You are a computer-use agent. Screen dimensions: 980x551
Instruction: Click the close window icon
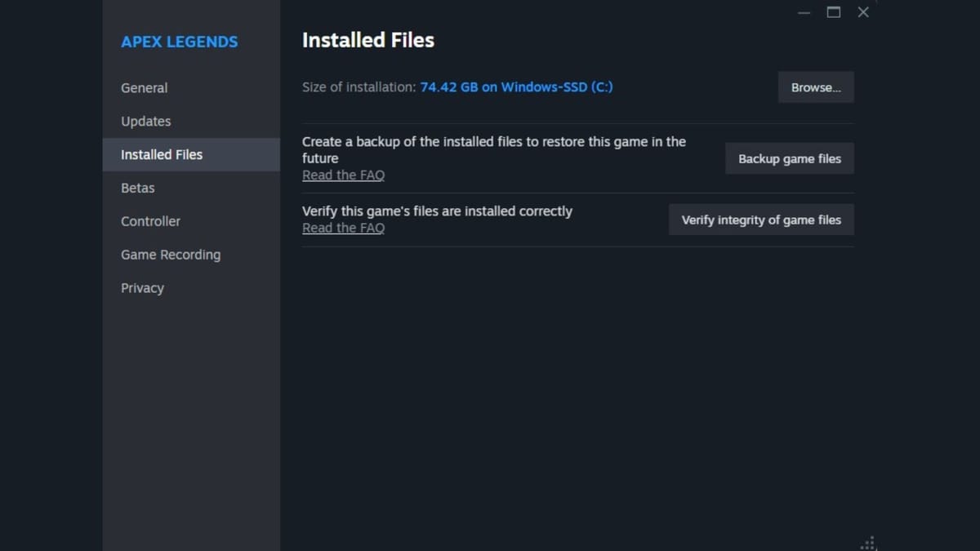(863, 12)
